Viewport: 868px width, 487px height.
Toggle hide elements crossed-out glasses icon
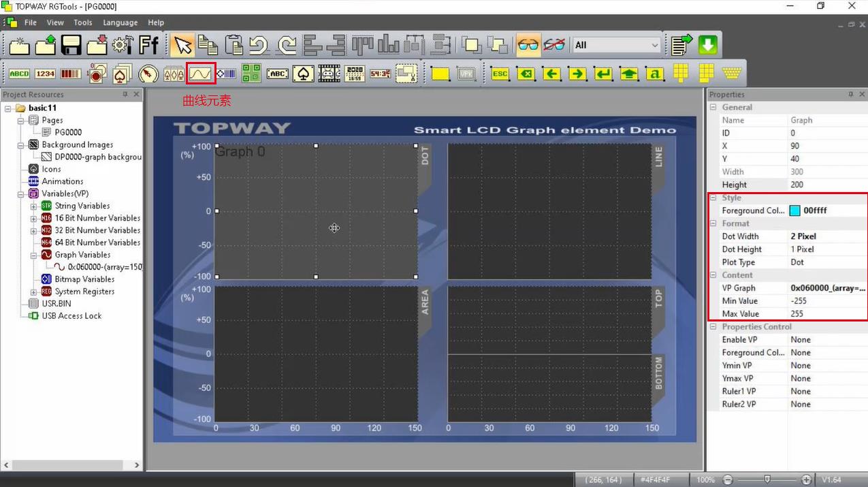point(554,45)
